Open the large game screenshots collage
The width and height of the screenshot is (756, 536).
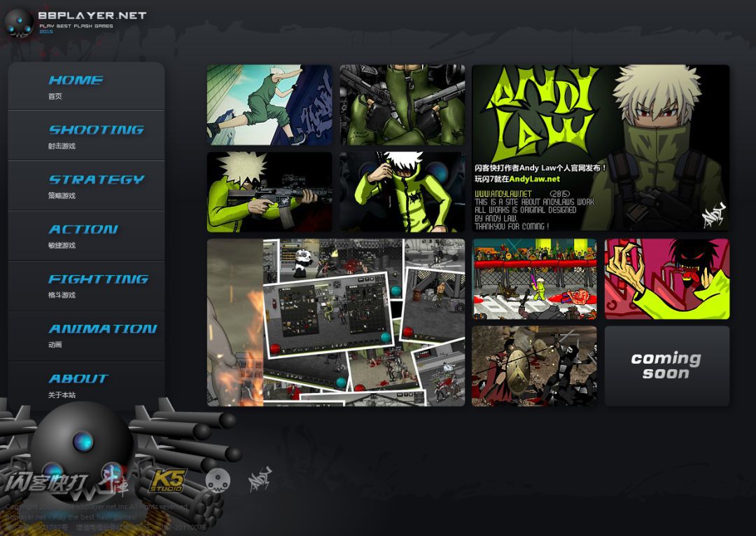[x=336, y=322]
